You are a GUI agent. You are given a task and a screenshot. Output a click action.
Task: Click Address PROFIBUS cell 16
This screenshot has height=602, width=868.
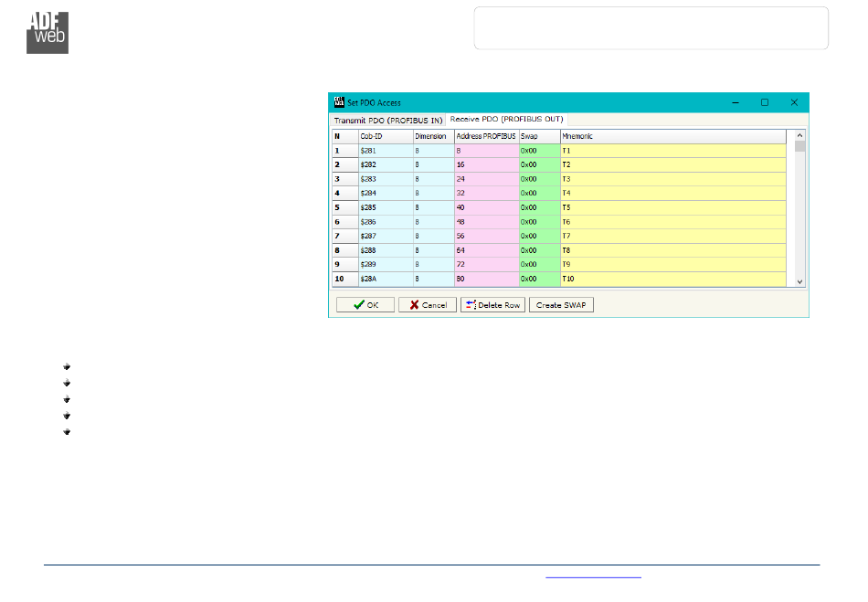487,164
